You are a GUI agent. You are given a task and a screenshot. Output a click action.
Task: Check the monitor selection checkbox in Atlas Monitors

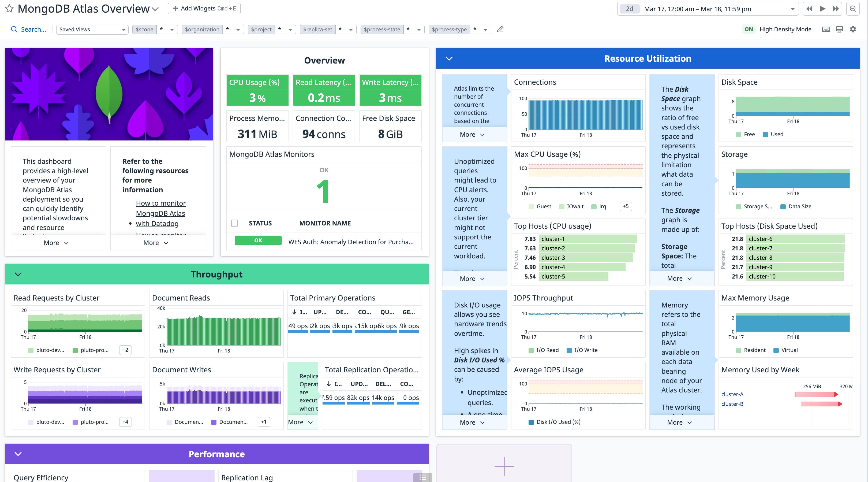pos(234,223)
